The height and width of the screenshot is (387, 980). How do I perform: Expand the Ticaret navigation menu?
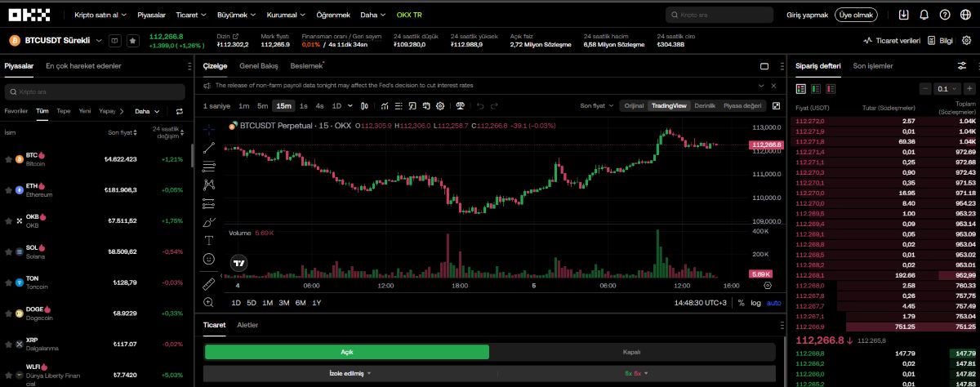click(190, 15)
